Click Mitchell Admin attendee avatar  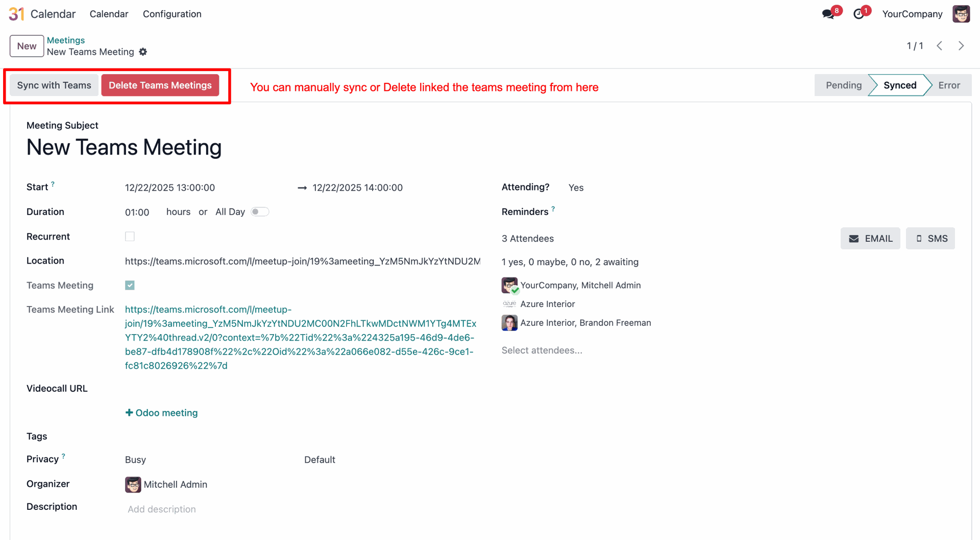tap(509, 285)
